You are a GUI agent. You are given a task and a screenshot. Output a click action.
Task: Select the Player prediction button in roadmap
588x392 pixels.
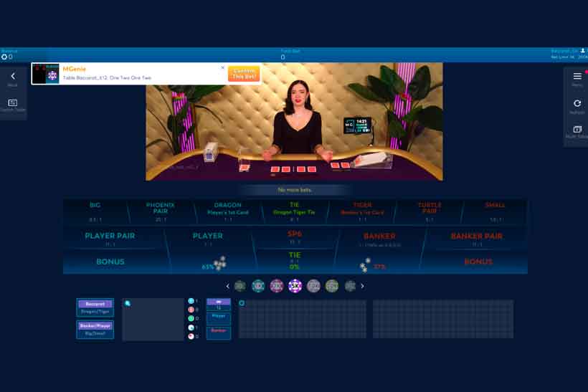219,317
